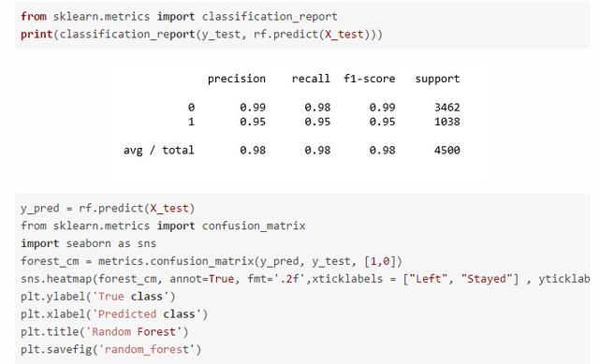
Task: Click the avg / total row label
Action: click(158, 150)
